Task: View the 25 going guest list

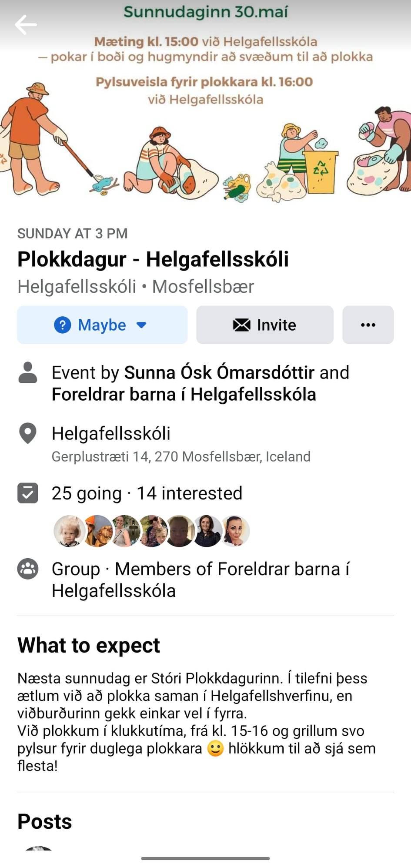Action: (x=87, y=493)
